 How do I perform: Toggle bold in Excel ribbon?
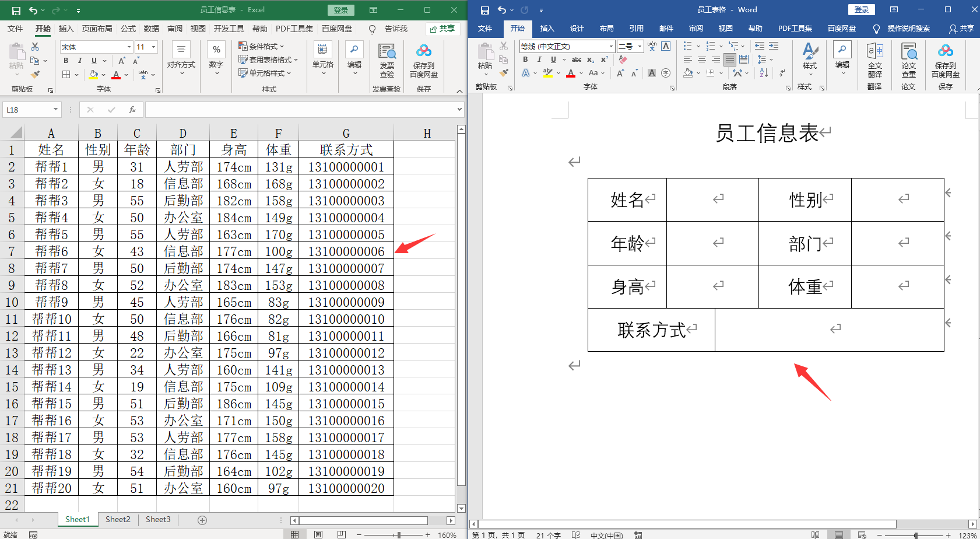(x=66, y=61)
